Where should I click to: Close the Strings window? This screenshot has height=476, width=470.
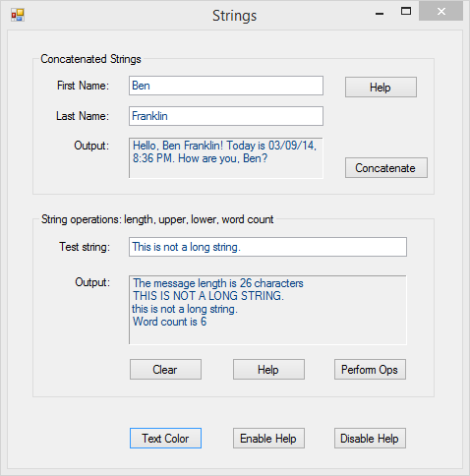coord(441,12)
